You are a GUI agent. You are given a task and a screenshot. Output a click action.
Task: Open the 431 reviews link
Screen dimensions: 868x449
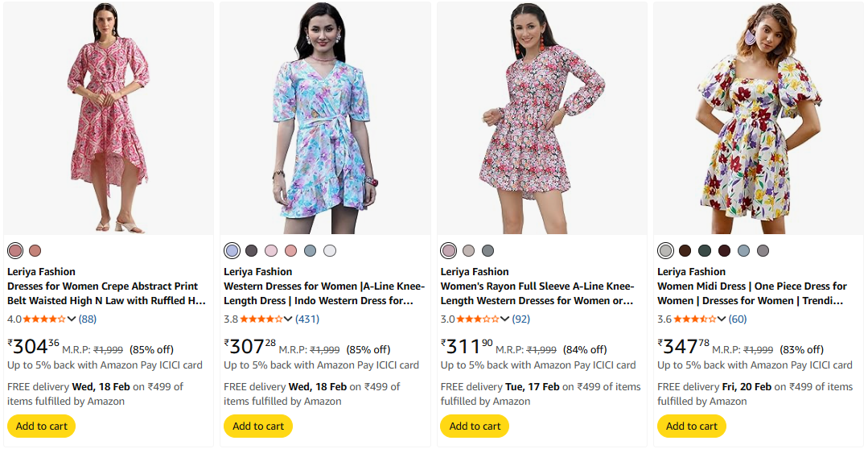point(307,319)
